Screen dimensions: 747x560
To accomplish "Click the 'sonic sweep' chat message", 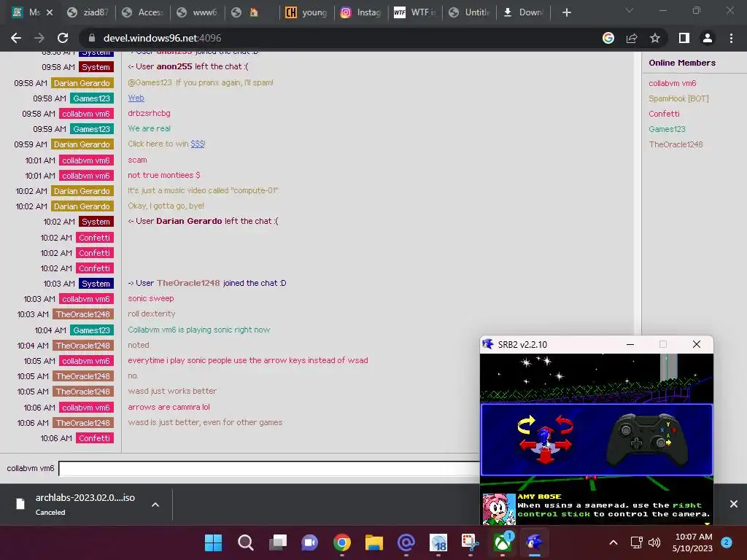I will (150, 298).
